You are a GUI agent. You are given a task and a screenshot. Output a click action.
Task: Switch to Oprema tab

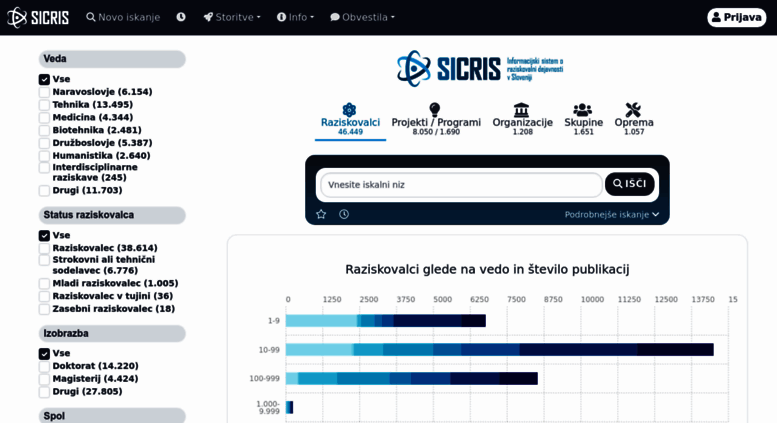click(634, 121)
